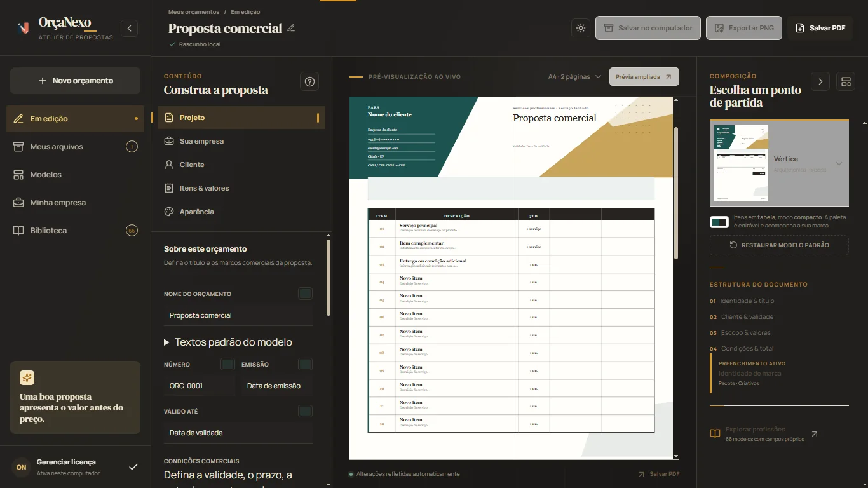Select the Sua empresa tab
This screenshot has height=488, width=868.
tap(241, 141)
